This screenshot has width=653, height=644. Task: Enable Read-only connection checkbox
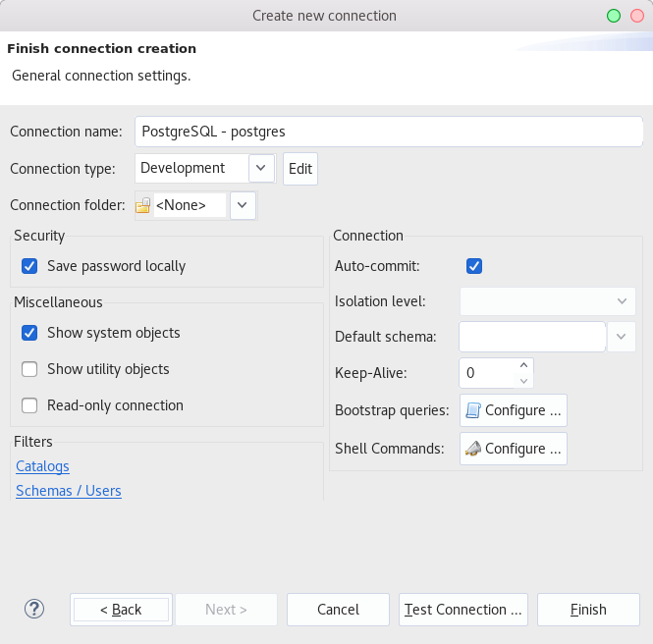point(29,405)
